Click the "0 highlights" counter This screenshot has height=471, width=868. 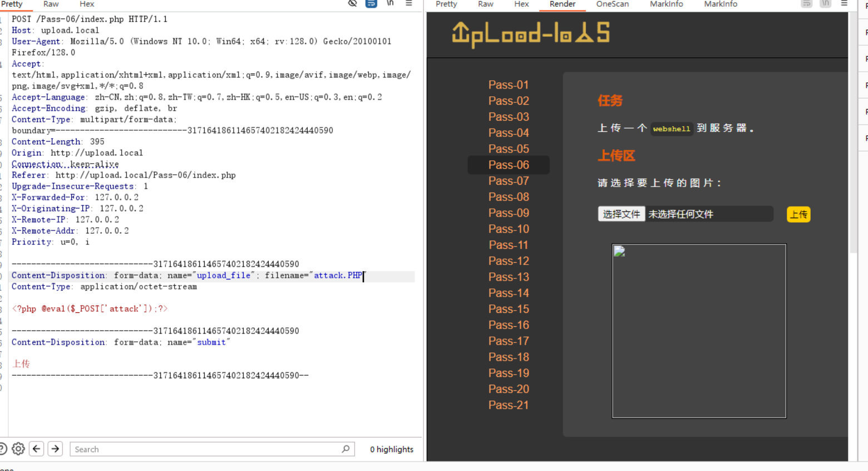point(392,449)
